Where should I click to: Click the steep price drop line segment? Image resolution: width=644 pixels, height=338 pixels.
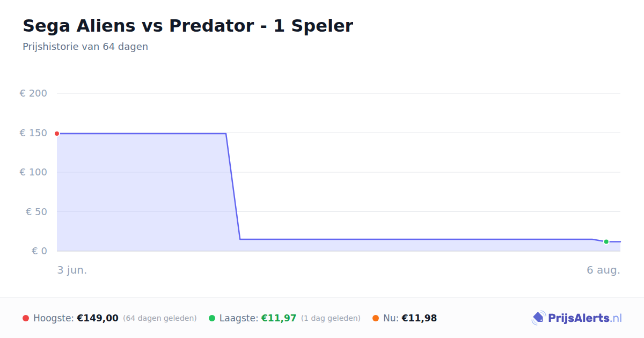pos(233,186)
